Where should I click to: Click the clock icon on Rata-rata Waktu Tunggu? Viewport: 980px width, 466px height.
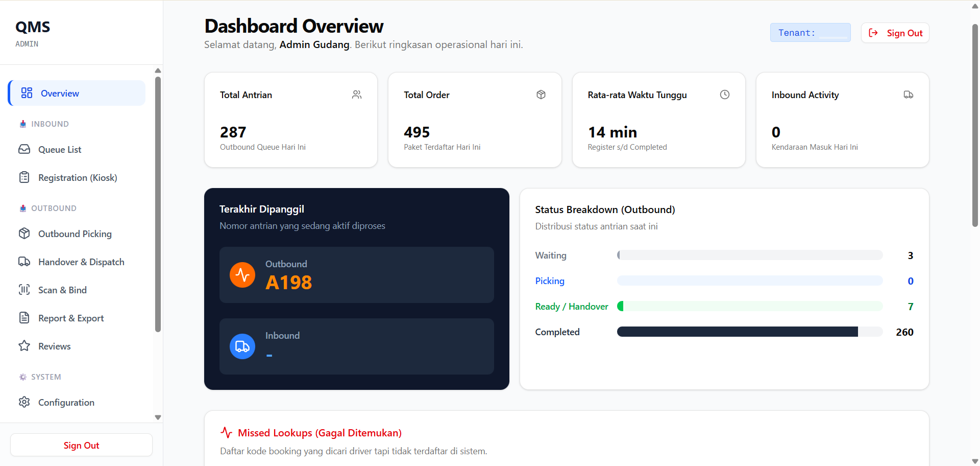point(725,95)
